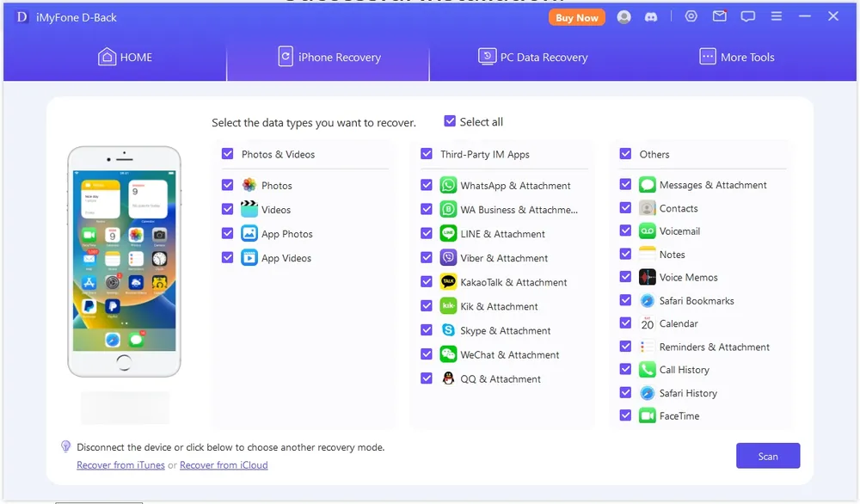Click the Videos clapperboard icon
Image resolution: width=860 pixels, height=504 pixels.
249,209
